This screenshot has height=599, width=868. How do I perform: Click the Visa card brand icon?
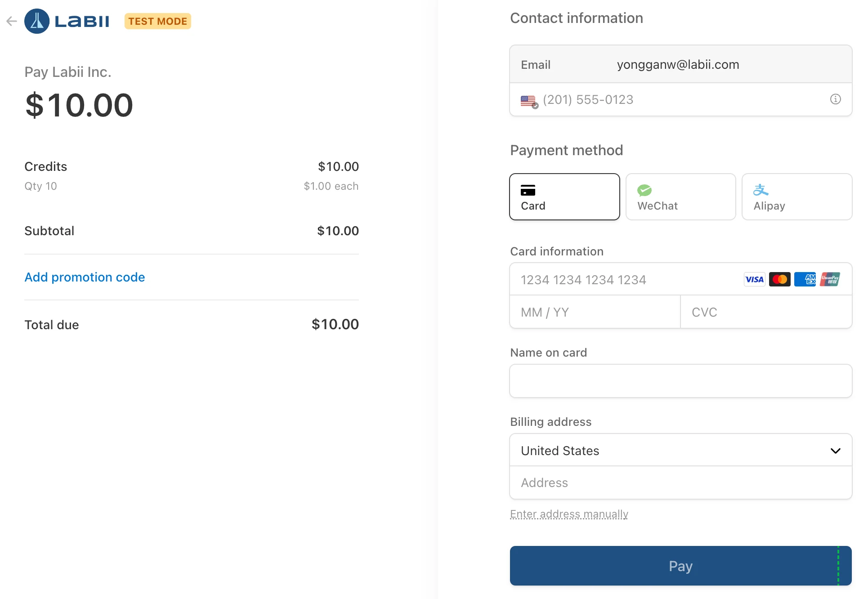(x=754, y=279)
